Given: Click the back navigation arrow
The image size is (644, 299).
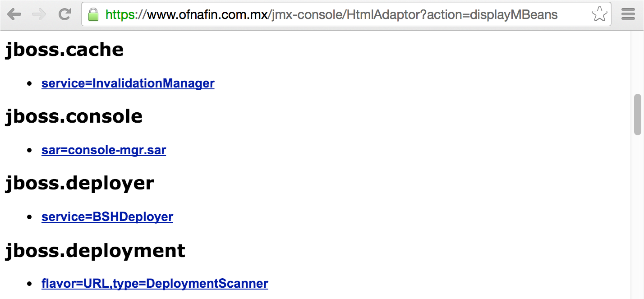Looking at the screenshot, I should tap(15, 14).
